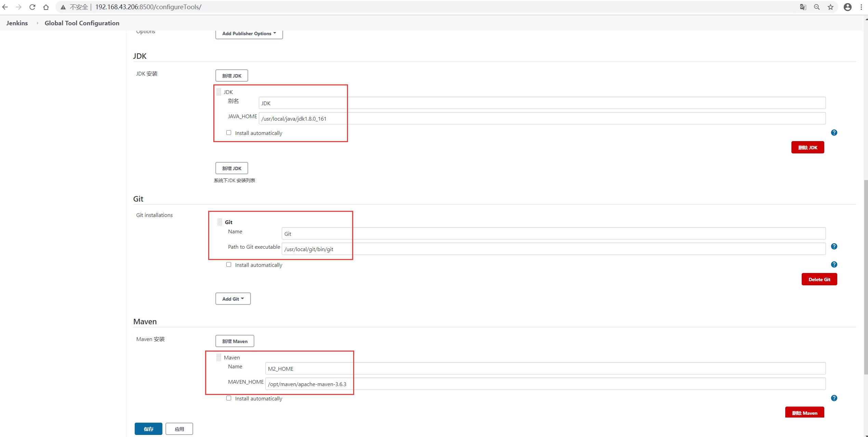Check Install automatically under Git
The height and width of the screenshot is (437, 868).
[x=229, y=264]
